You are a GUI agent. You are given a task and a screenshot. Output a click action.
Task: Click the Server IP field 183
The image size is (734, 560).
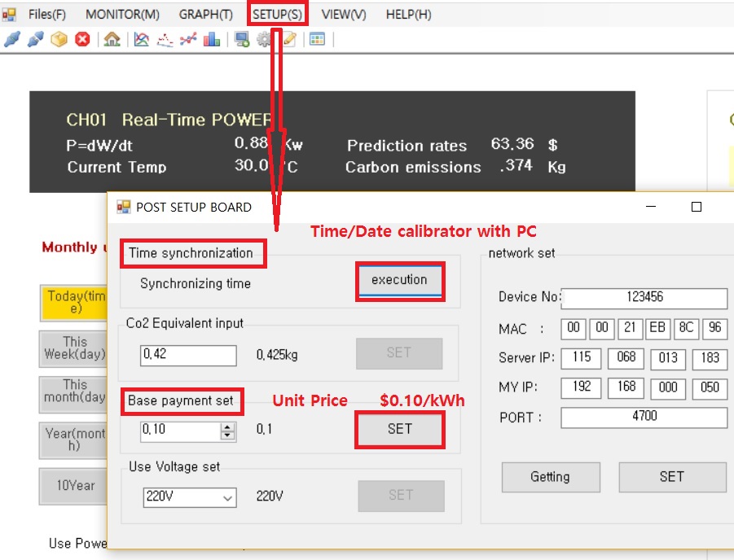click(x=710, y=358)
